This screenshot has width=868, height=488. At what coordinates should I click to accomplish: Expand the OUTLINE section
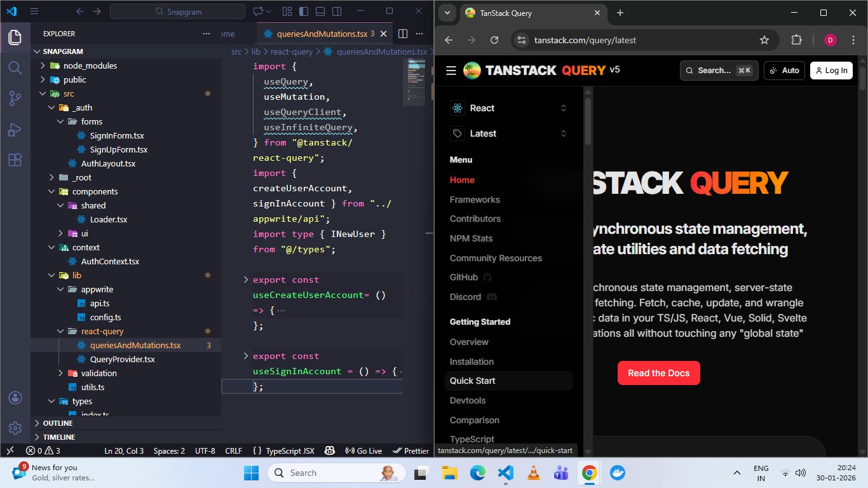tap(58, 423)
